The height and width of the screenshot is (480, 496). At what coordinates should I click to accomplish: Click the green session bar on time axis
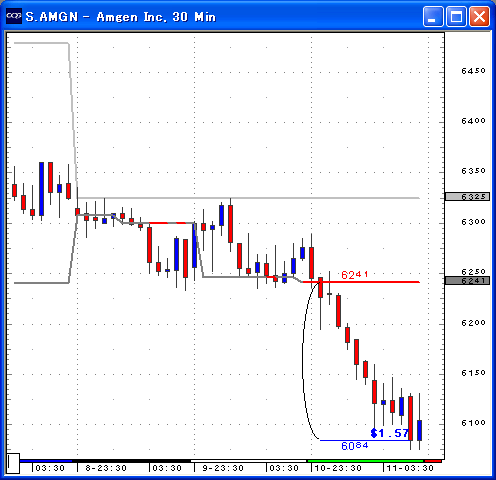tap(366, 461)
